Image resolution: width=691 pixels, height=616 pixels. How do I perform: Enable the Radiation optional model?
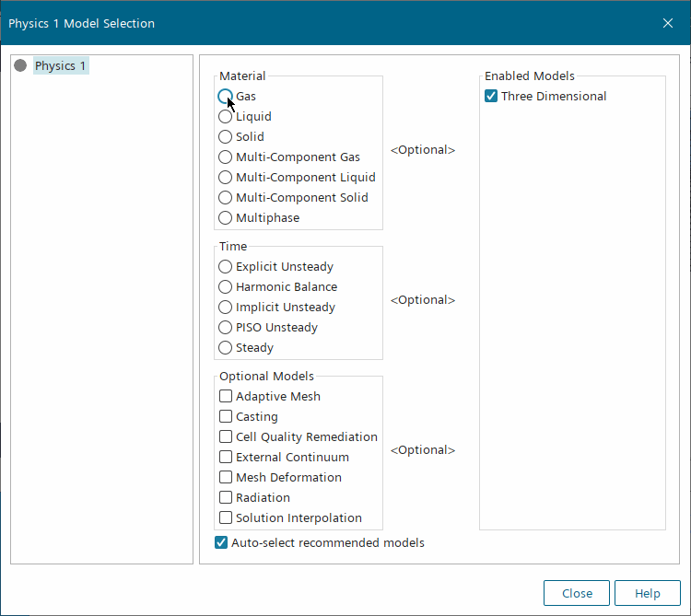coord(226,498)
